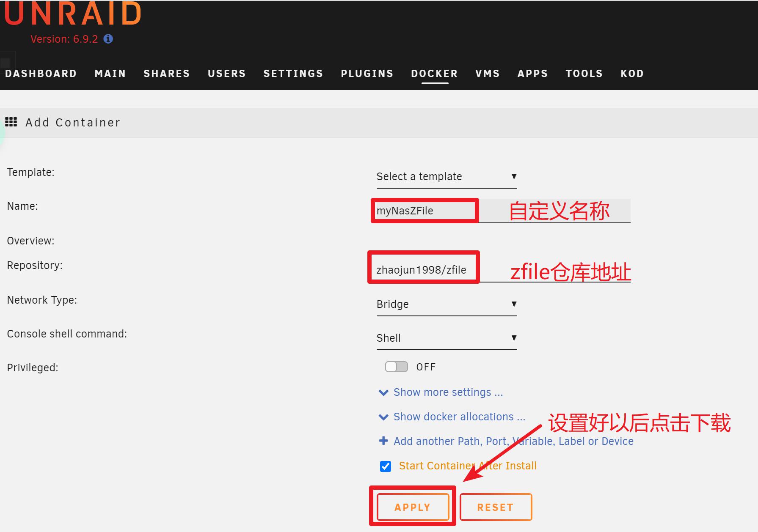Click the plus icon for adding another path
Image resolution: width=758 pixels, height=532 pixels.
click(383, 441)
